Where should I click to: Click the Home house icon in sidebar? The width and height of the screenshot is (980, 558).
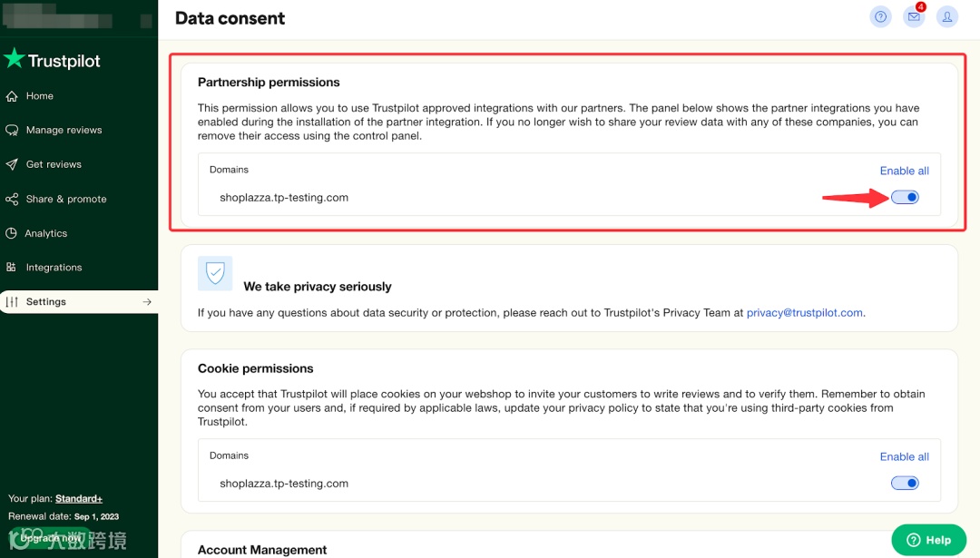12,96
